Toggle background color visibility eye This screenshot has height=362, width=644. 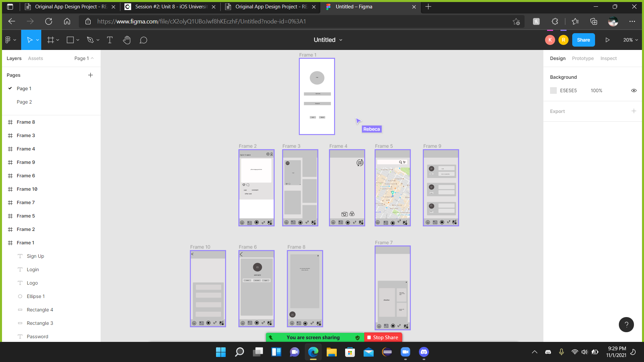click(634, 90)
